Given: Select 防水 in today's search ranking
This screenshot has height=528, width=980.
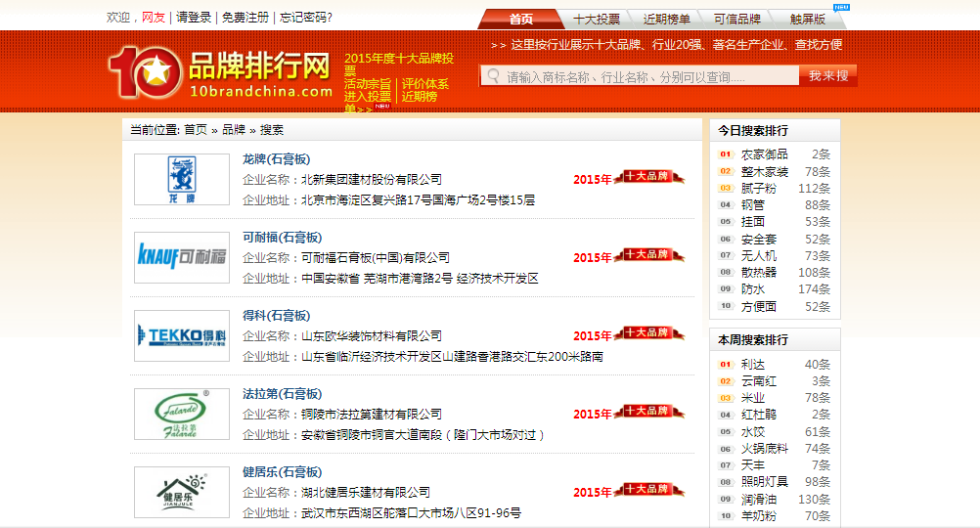Looking at the screenshot, I should point(752,289).
